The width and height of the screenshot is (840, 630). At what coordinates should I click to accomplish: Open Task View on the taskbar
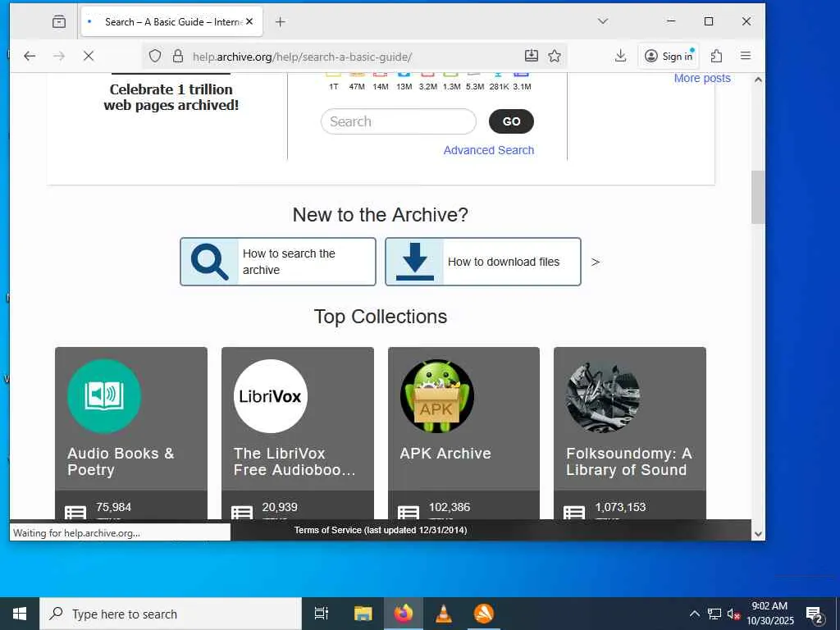pos(322,614)
